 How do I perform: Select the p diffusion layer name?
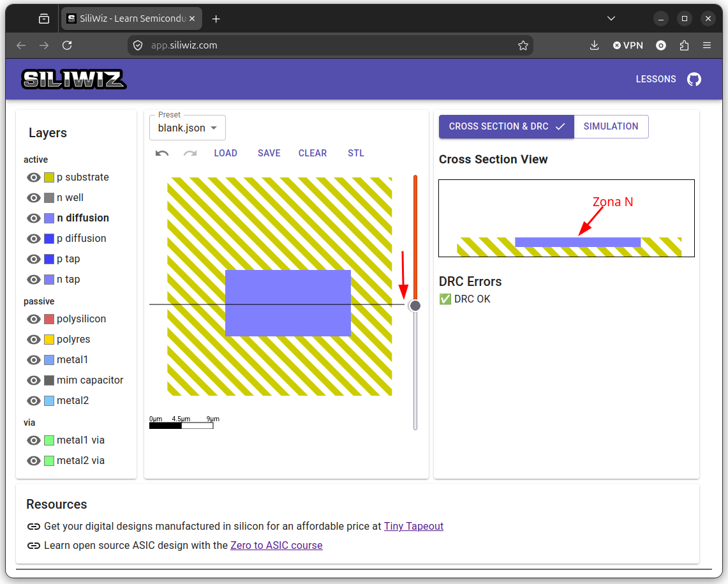(82, 239)
